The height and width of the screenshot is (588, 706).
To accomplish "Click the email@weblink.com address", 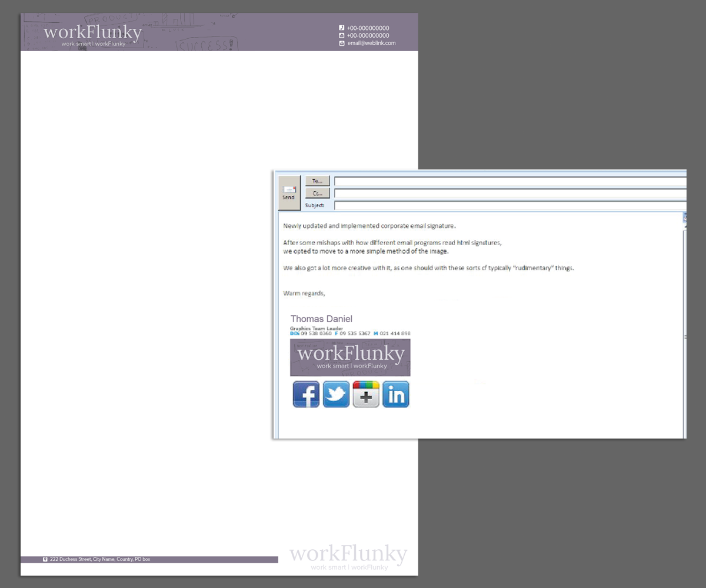I will (x=371, y=43).
